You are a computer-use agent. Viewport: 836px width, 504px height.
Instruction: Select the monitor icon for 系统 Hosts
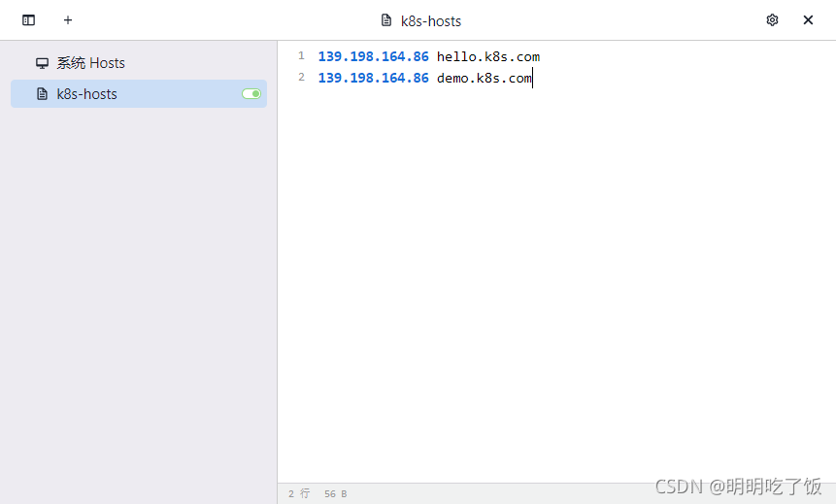pyautogui.click(x=42, y=63)
